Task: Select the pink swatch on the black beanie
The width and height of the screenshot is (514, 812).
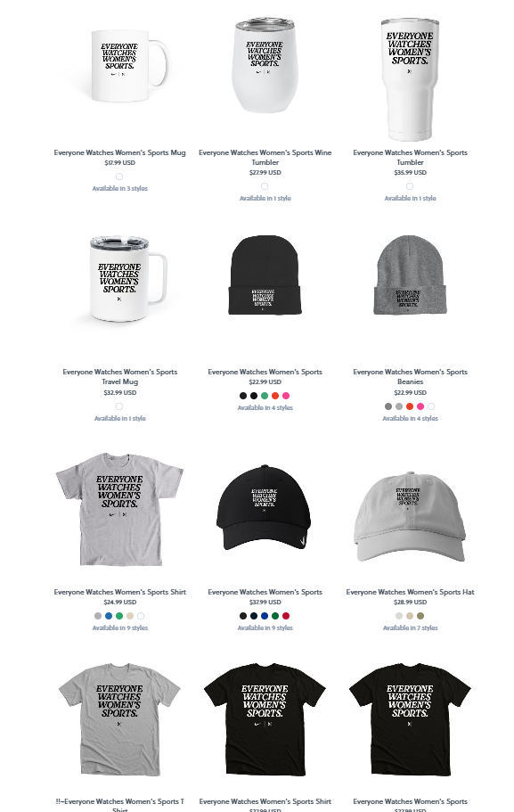Action: [x=286, y=396]
